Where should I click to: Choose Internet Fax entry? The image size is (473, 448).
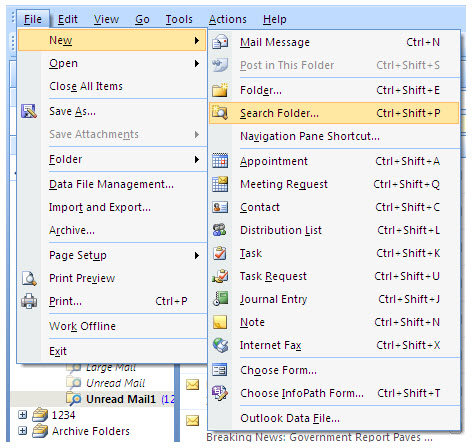coord(334,345)
